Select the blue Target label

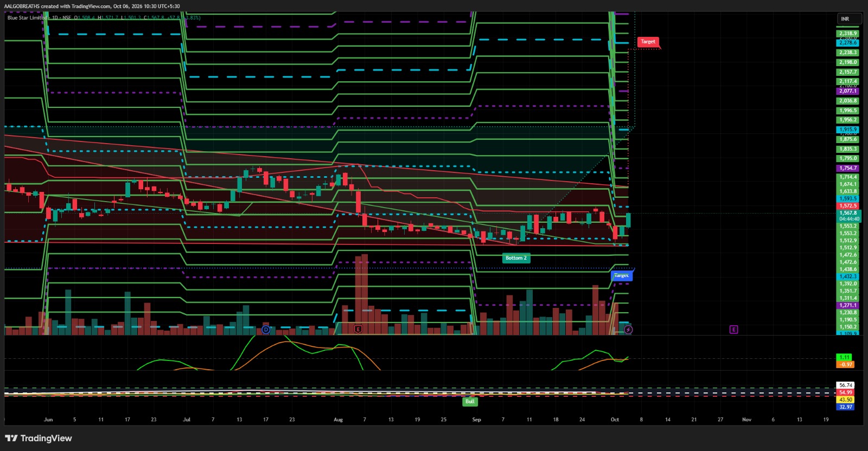coord(621,276)
